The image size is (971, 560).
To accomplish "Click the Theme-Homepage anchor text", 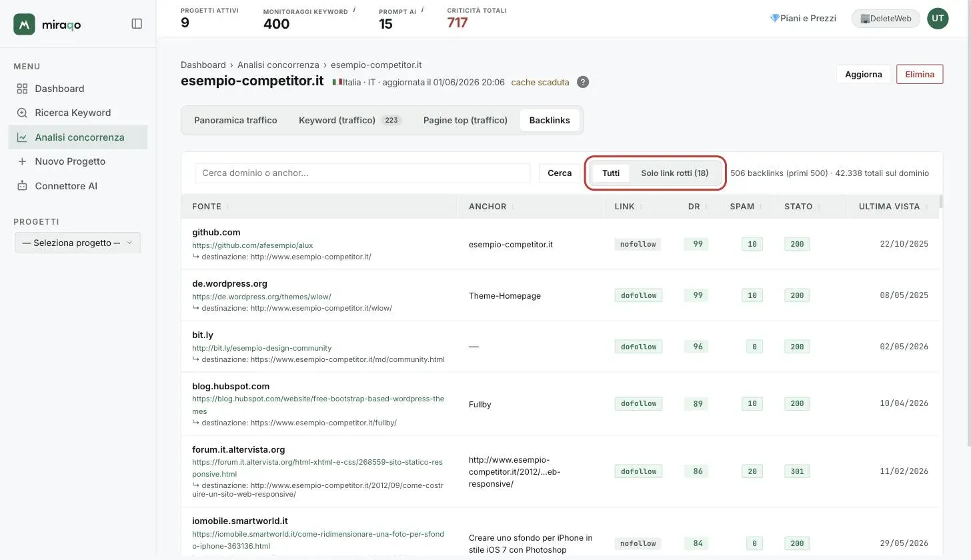I will point(505,295).
